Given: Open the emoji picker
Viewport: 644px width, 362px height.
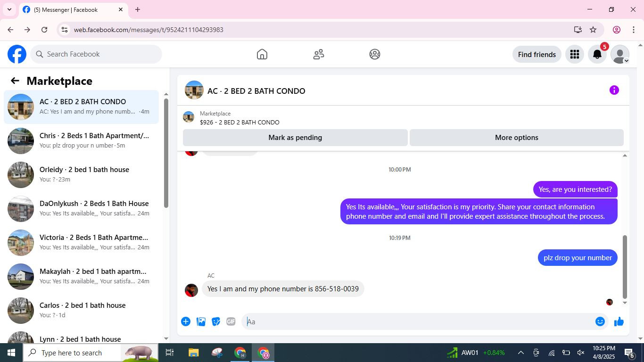Looking at the screenshot, I should point(600,321).
